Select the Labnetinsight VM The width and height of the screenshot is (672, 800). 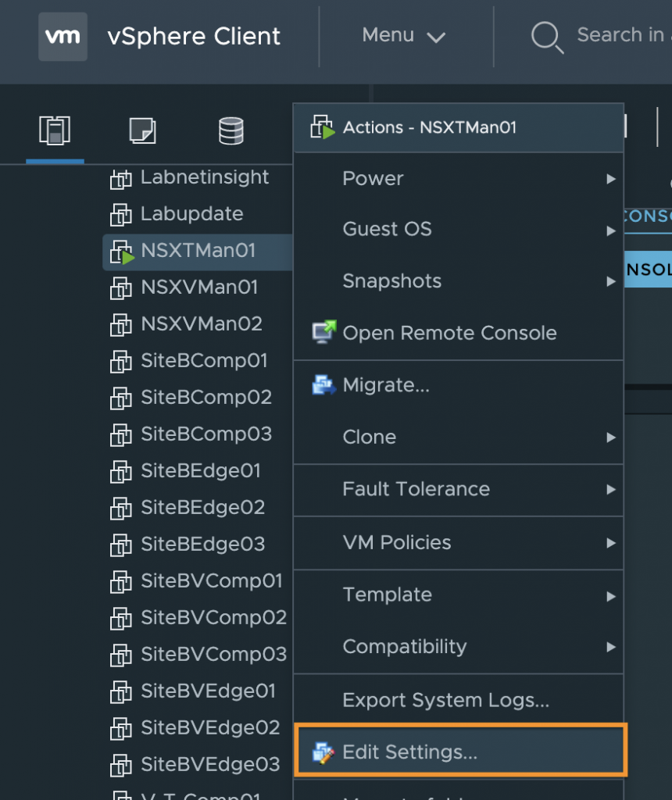[204, 177]
